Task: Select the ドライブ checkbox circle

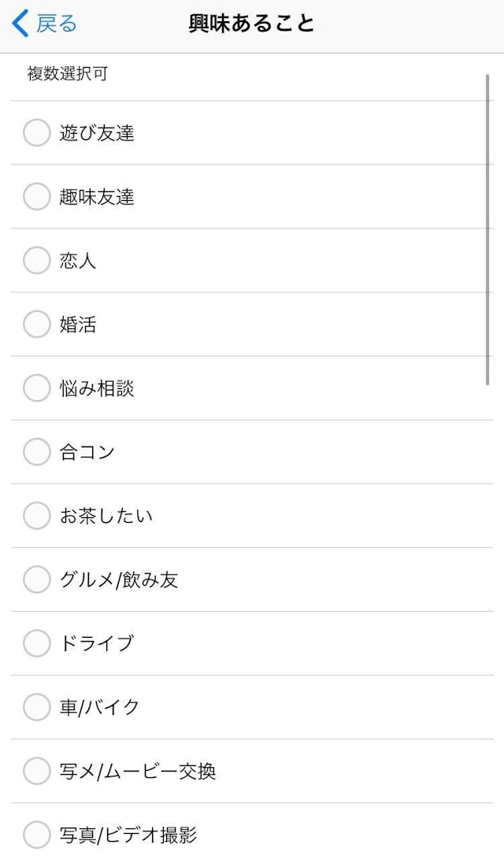Action: point(36,643)
